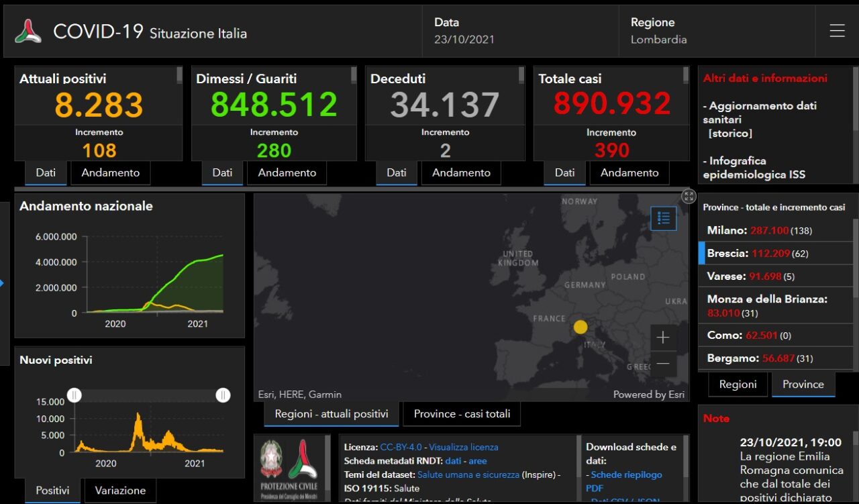859x504 pixels.
Task: Zoom in on the map
Action: [x=663, y=338]
